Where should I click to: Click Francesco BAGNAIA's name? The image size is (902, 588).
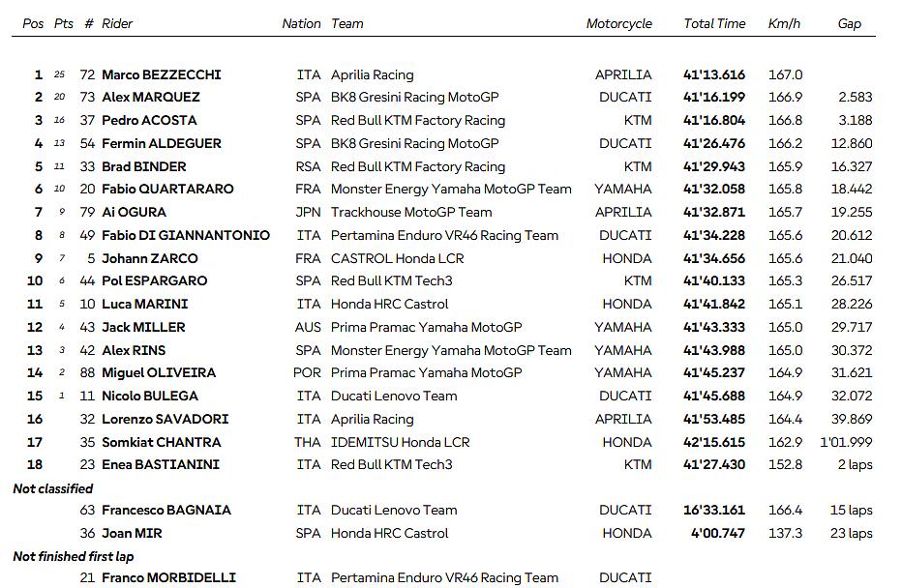pos(166,511)
